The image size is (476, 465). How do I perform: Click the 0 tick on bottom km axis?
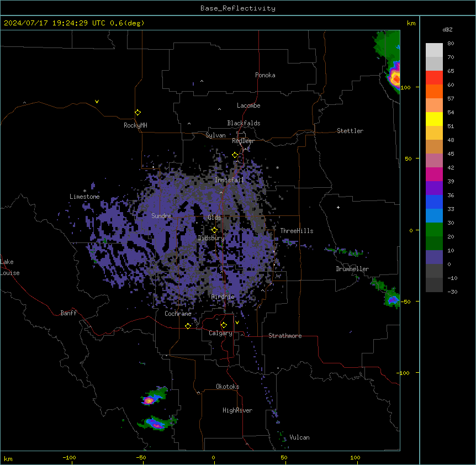[x=213, y=457]
